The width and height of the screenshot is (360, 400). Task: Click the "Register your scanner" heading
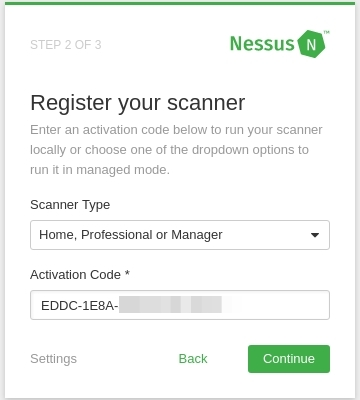click(138, 103)
